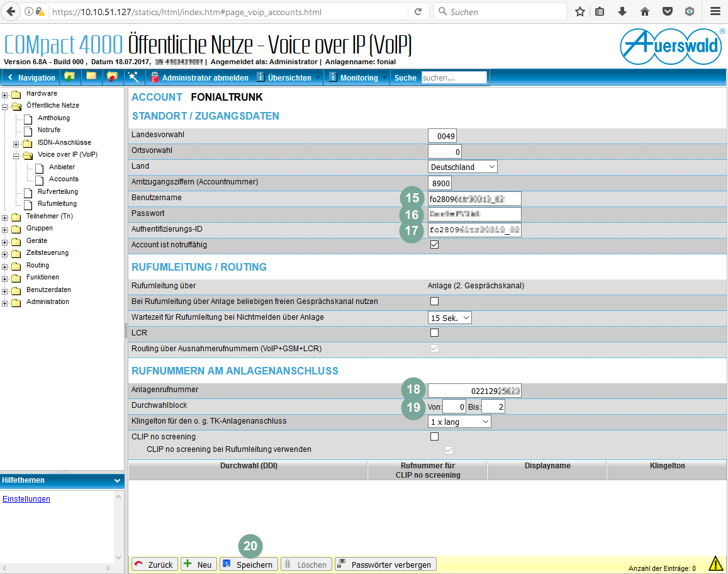The image size is (728, 574).
Task: Collapse the Voice over IP (VoIP) tree node
Action: 16,157
